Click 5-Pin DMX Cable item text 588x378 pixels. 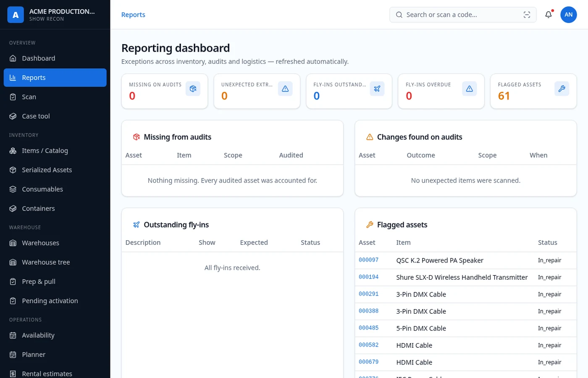pyautogui.click(x=421, y=328)
